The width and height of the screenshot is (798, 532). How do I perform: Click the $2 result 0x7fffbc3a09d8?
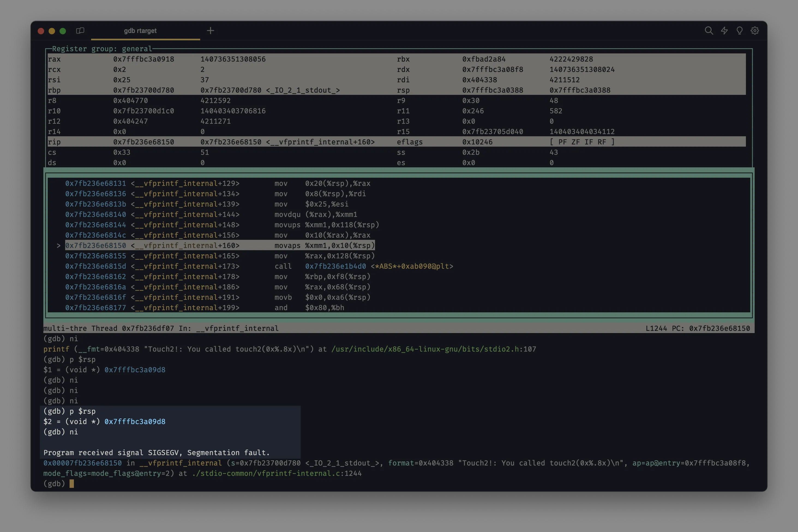(x=135, y=421)
